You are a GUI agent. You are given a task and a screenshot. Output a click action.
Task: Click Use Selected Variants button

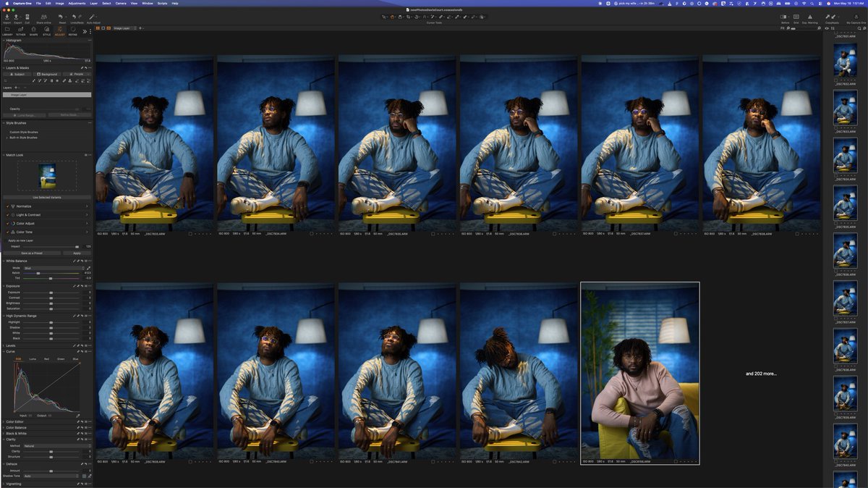46,197
